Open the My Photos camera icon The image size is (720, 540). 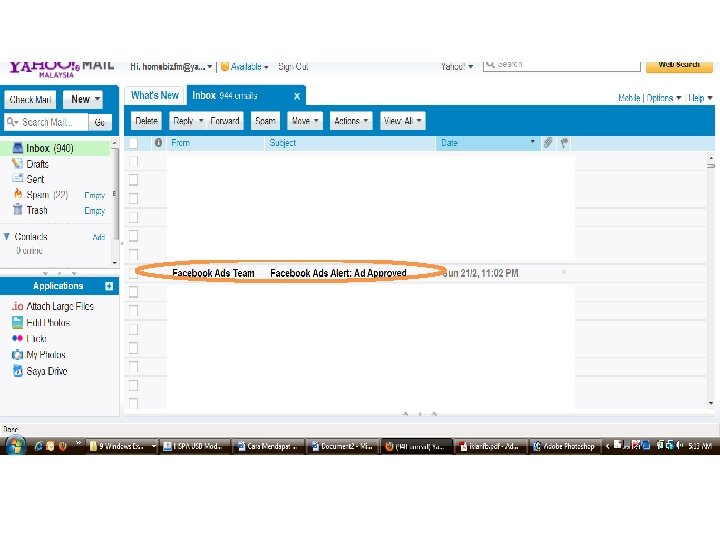pos(17,354)
